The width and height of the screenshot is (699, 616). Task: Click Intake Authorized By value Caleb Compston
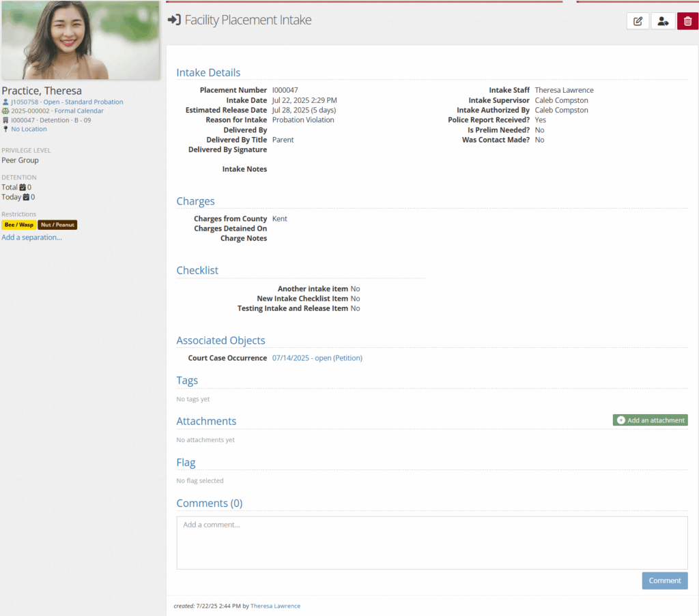click(561, 110)
